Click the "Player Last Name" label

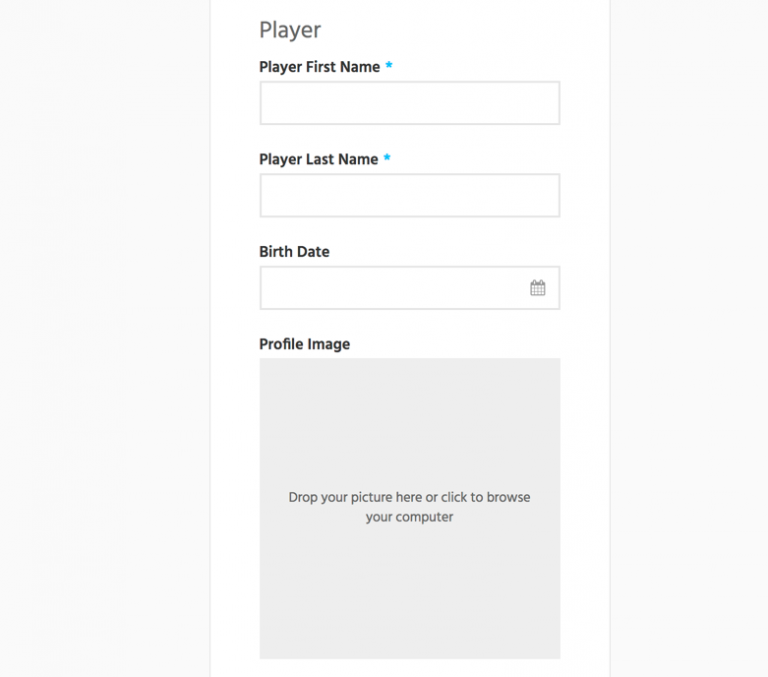coord(318,159)
